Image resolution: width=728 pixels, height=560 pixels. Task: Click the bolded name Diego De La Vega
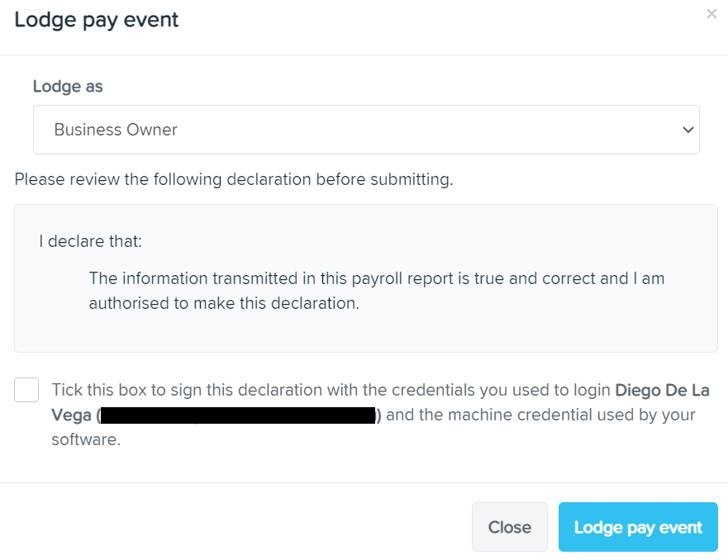663,390
